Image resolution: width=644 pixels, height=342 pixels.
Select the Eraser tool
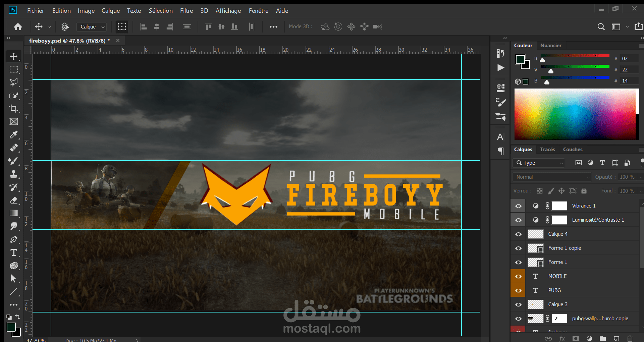(x=13, y=200)
